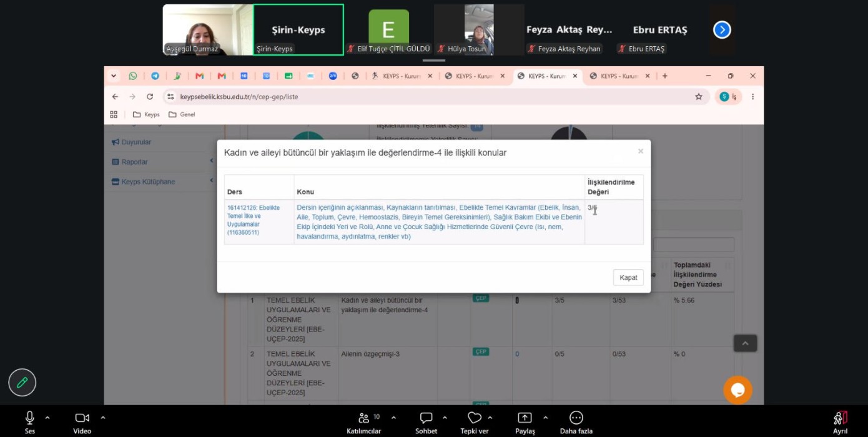The image size is (868, 437).
Task: Open the Genel bookmarks folder
Action: point(182,114)
